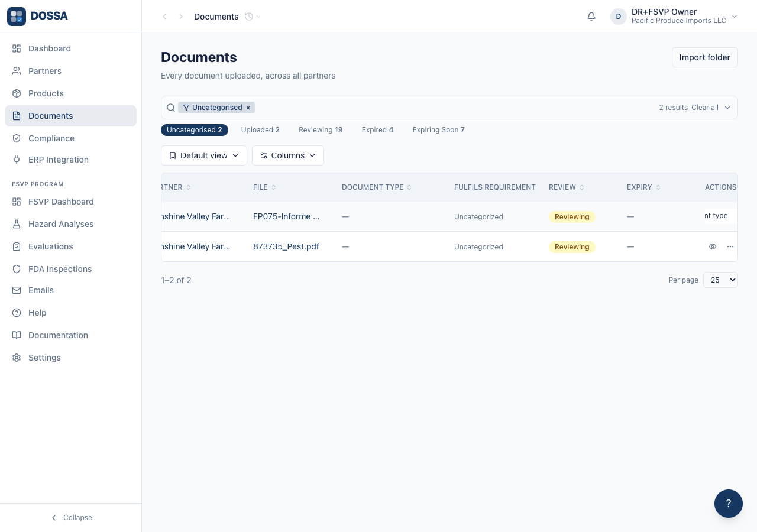Click the user avatar D
757x532 pixels.
pos(619,17)
